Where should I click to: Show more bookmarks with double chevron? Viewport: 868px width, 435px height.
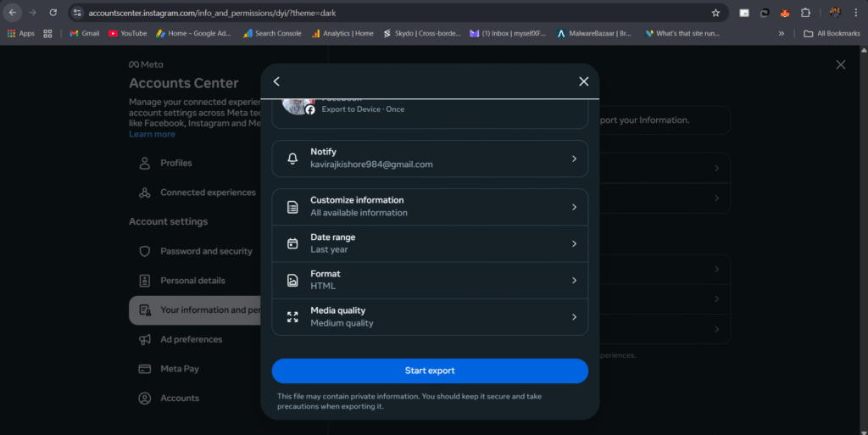click(781, 33)
